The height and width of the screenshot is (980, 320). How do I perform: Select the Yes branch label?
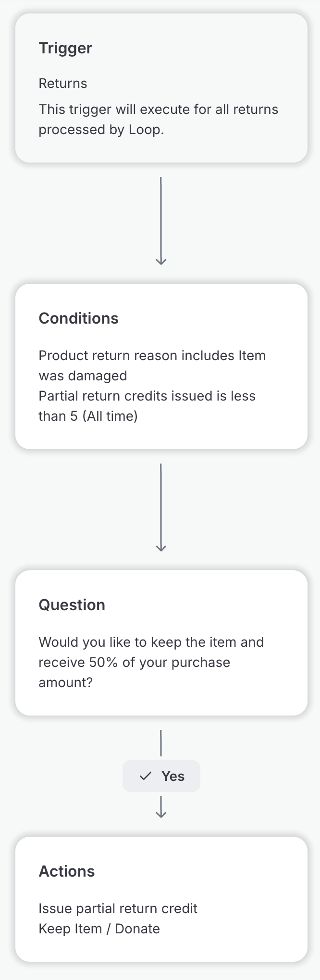(x=172, y=776)
